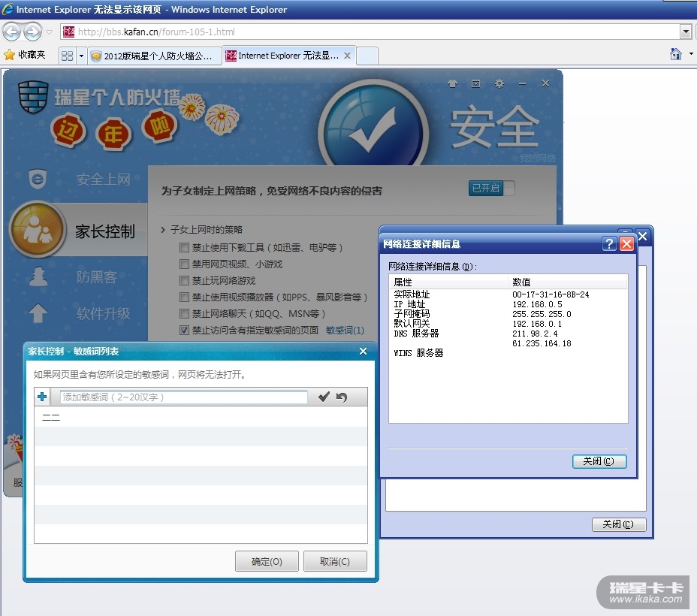
Task: Focus the 添加敏感词 input field
Action: coord(183,397)
